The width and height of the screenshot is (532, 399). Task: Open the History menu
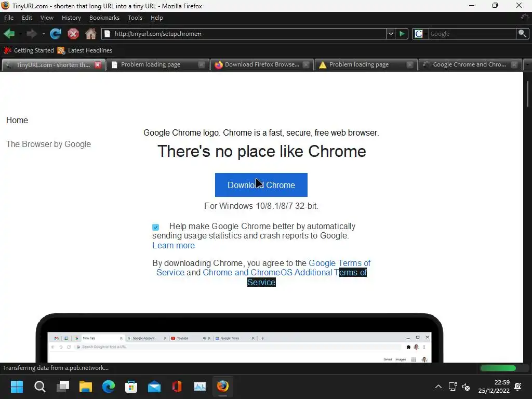click(71, 18)
